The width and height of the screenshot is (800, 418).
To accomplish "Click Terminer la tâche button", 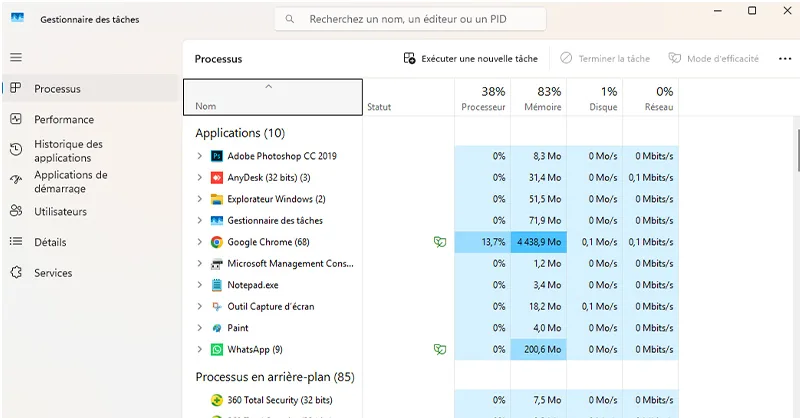I will coord(605,59).
